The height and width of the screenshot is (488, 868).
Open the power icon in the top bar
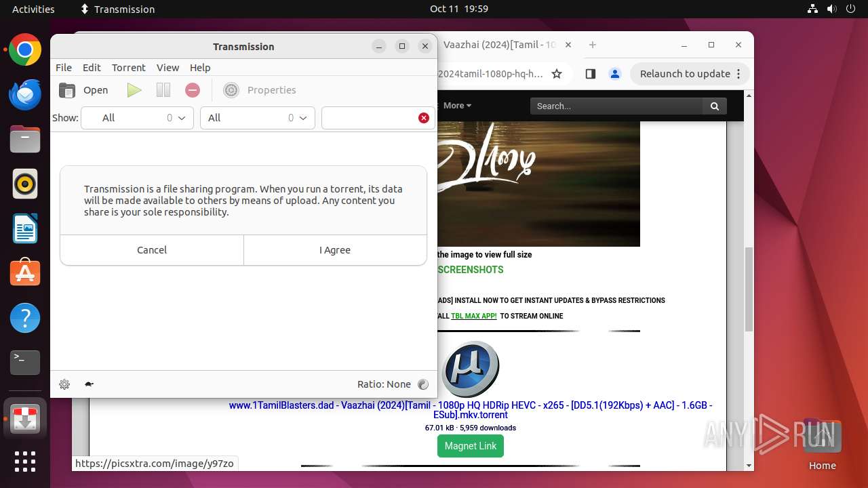(850, 9)
